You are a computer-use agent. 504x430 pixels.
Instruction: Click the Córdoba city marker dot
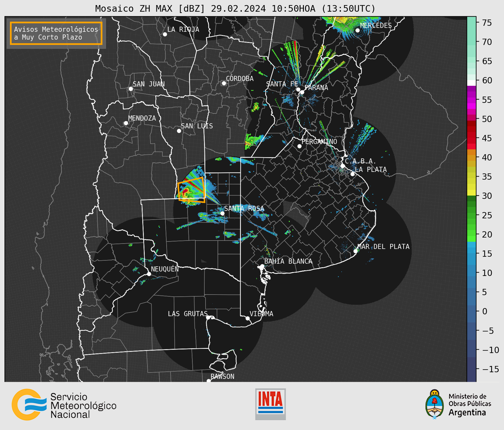click(x=224, y=83)
